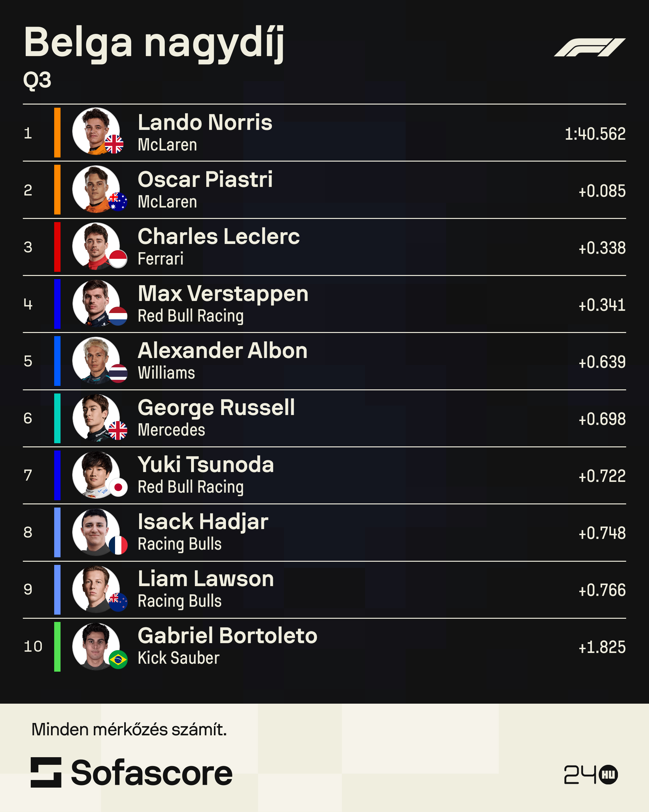Click the F1 logo
The width and height of the screenshot is (649, 812).
589,47
